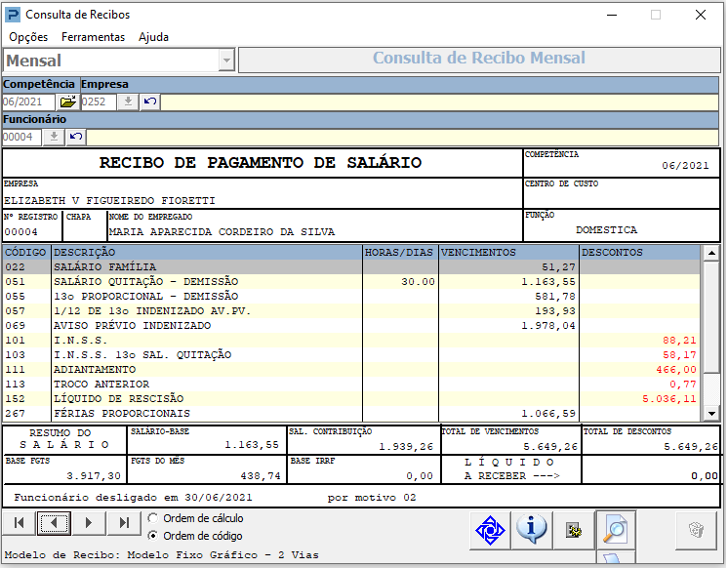This screenshot has width=728, height=568.
Task: Select the 13o PROPORCIONAL - DEMISSÃO row
Action: point(351,297)
